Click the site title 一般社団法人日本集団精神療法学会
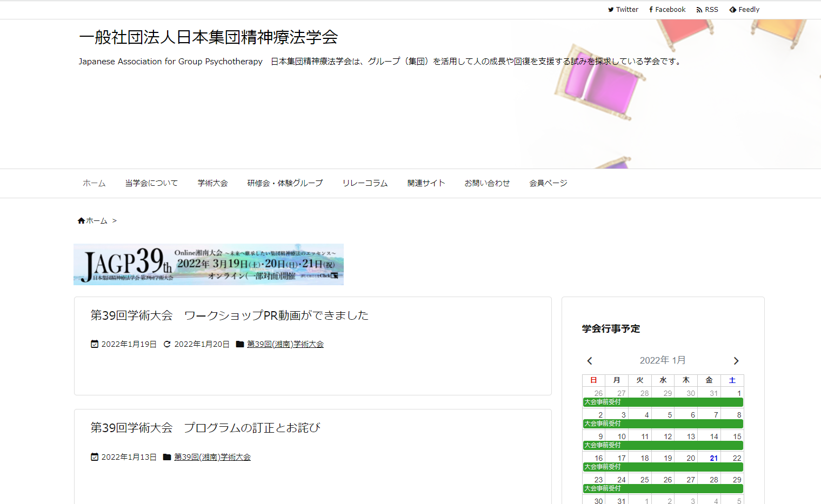This screenshot has width=821, height=504. coord(208,37)
